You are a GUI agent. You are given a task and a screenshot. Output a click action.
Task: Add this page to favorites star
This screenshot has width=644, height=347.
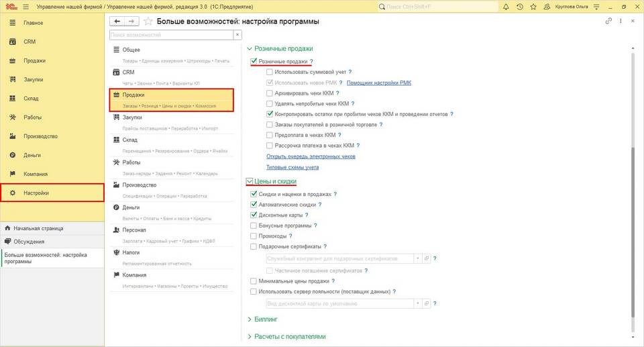148,21
